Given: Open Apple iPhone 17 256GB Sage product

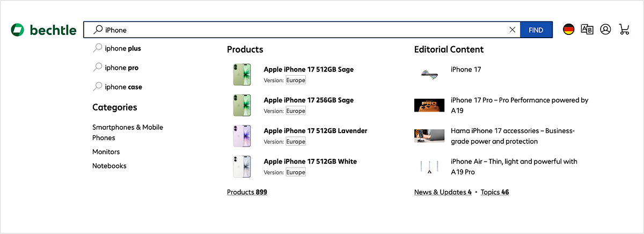Looking at the screenshot, I should pos(308,100).
